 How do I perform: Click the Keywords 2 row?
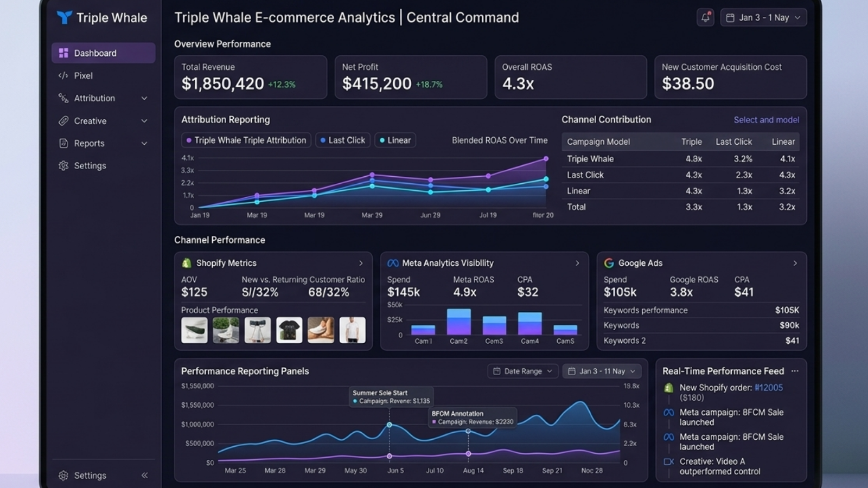701,341
